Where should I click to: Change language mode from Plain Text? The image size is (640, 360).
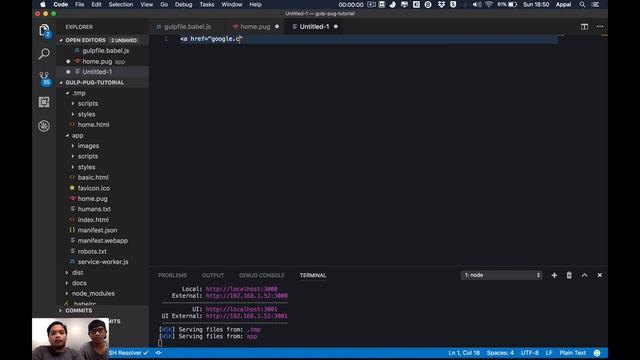[x=573, y=353]
